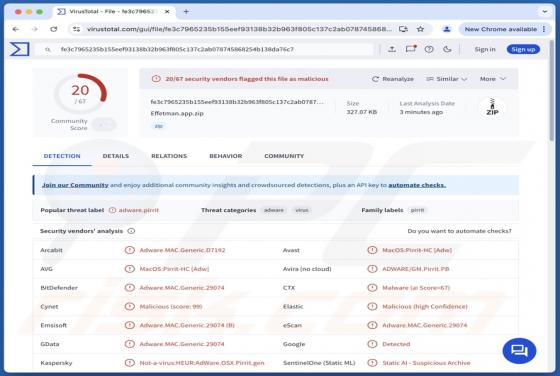This screenshot has height=376, width=560.
Task: Close the VirusTotal browser tab
Action: tap(167, 11)
